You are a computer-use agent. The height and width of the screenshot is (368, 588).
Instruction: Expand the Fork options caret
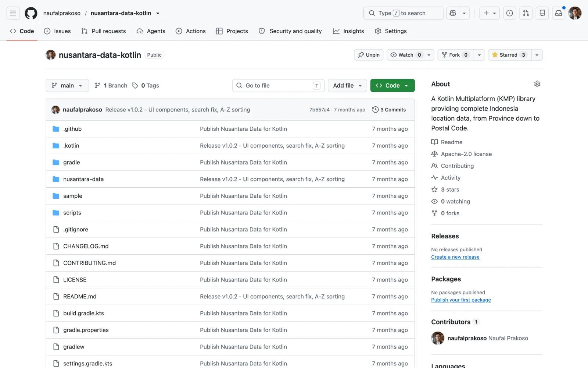coord(479,55)
